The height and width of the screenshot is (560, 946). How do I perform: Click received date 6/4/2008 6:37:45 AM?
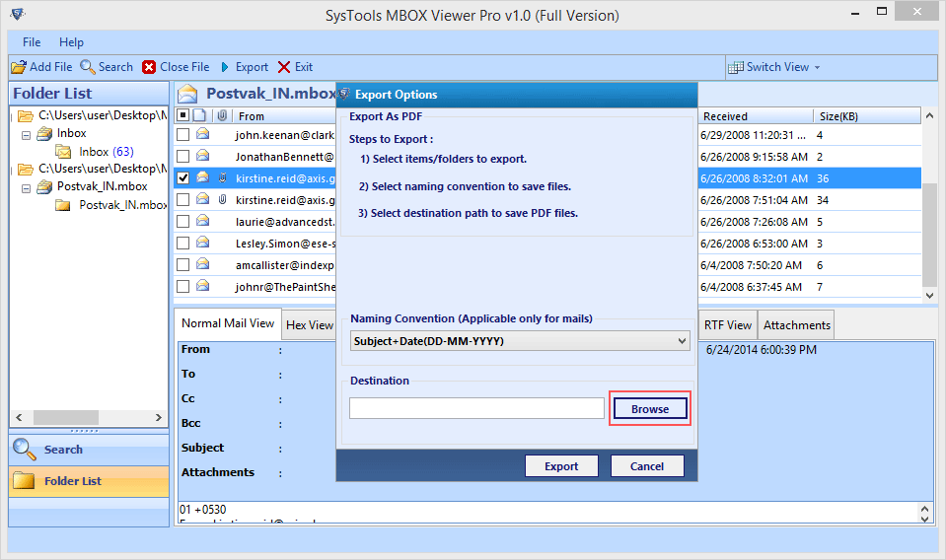click(751, 287)
